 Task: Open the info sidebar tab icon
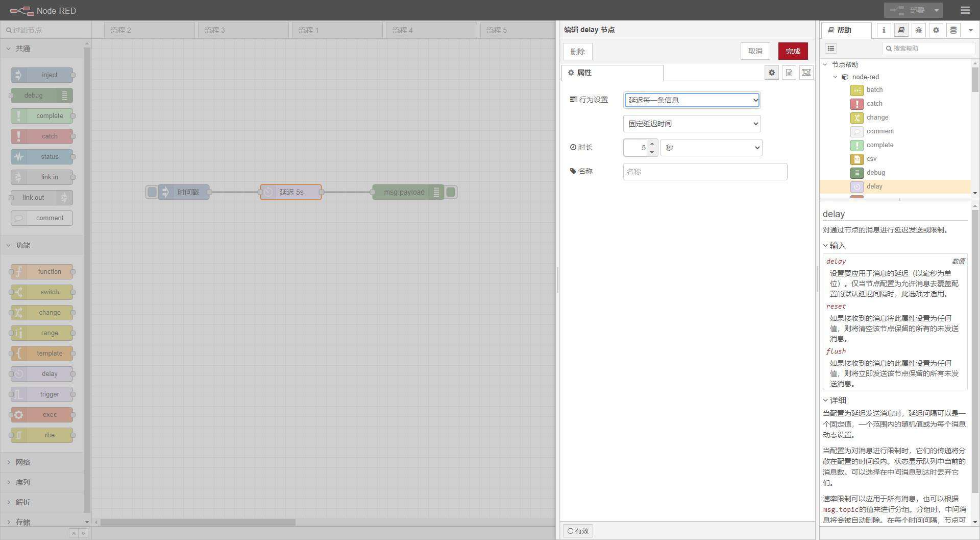884,30
